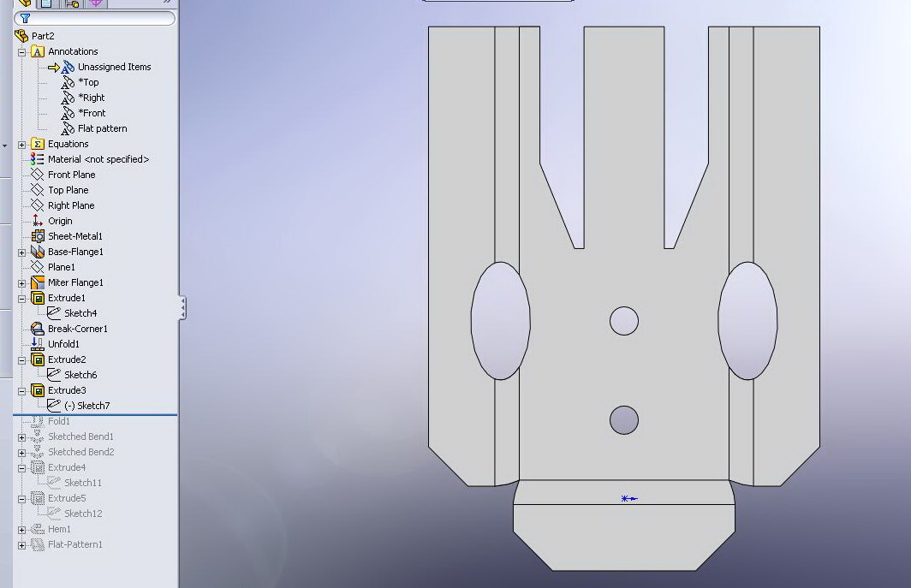The image size is (911, 588).
Task: Select the lower circular hole in part
Action: (x=624, y=420)
